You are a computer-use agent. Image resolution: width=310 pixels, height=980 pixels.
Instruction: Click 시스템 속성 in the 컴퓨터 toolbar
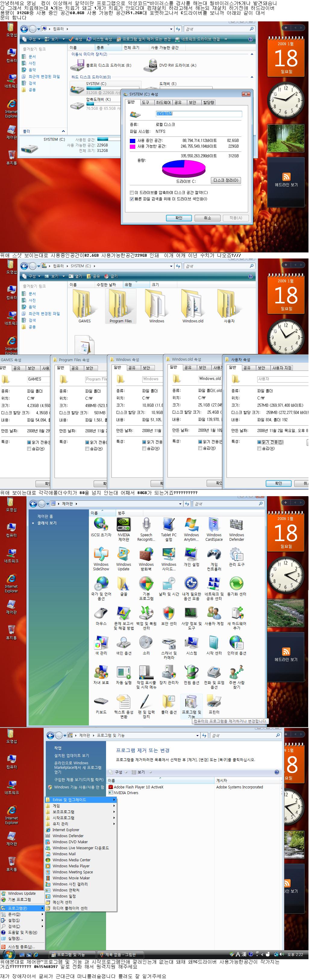[x=99, y=39]
